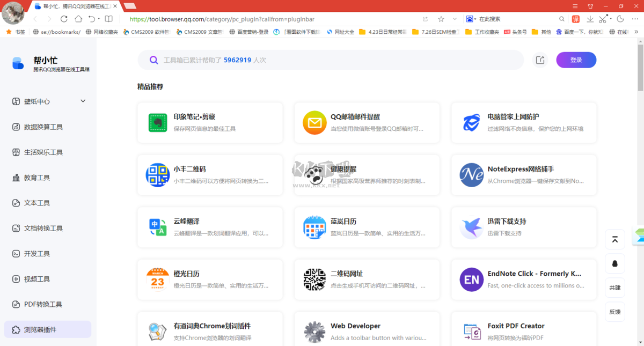Open the download manager icon
Image resolution: width=644 pixels, height=346 pixels.
(x=591, y=19)
